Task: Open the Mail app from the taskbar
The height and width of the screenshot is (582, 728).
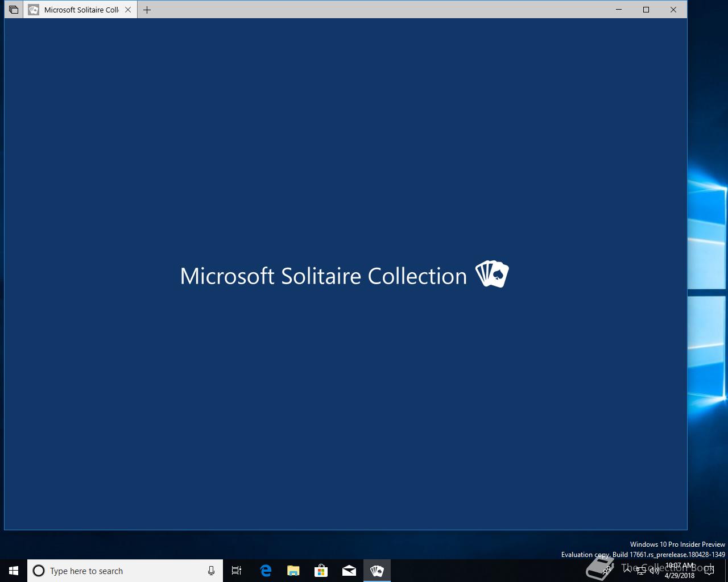Action: 349,571
